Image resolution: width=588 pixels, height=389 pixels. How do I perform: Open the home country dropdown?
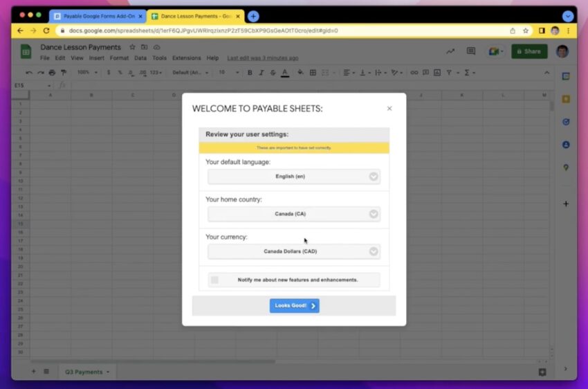pyautogui.click(x=294, y=214)
